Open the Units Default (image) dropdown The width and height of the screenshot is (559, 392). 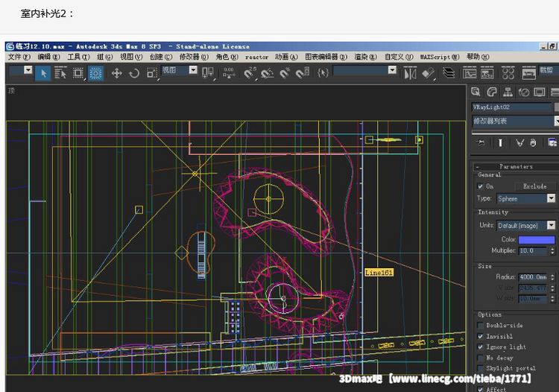click(x=526, y=225)
